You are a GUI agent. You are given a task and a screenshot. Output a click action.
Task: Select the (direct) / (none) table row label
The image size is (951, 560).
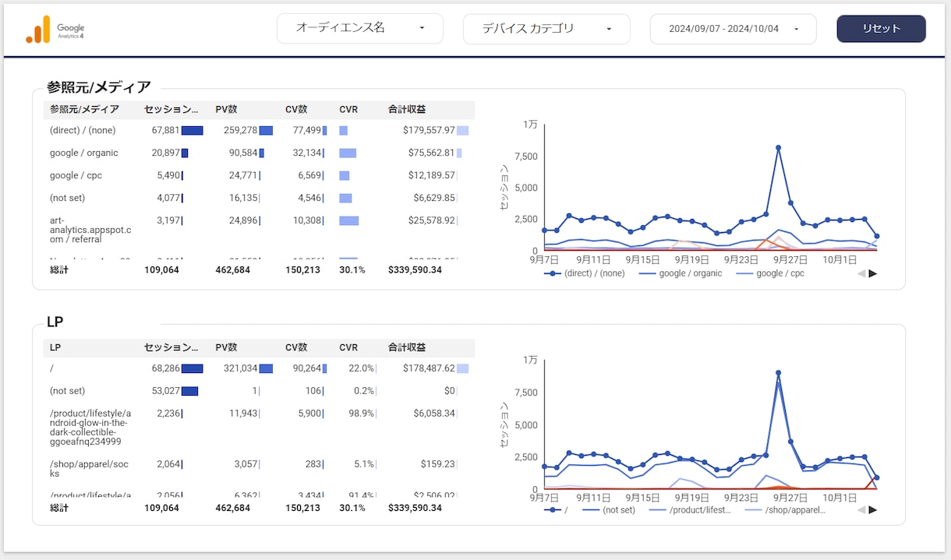pyautogui.click(x=83, y=131)
